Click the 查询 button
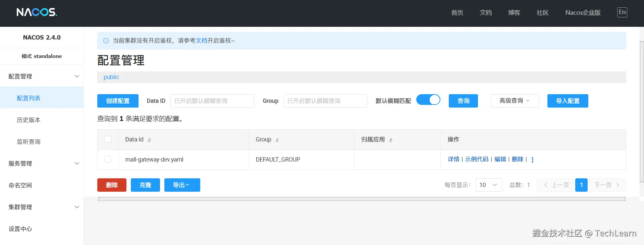 (463, 101)
